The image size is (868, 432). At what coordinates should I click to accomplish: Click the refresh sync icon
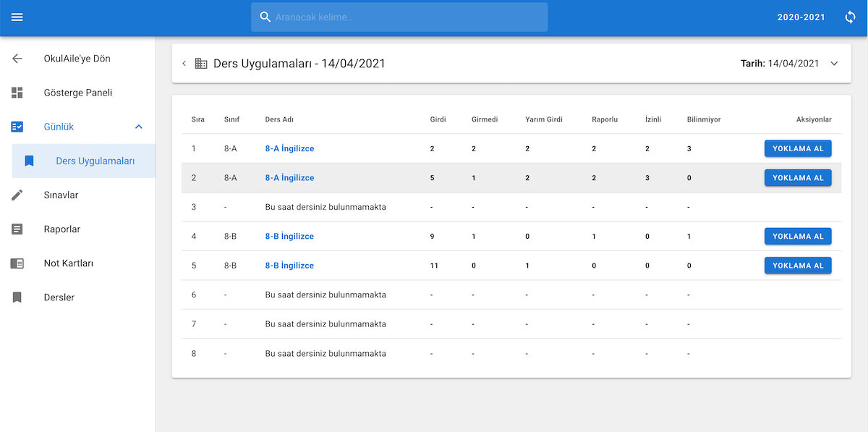850,17
